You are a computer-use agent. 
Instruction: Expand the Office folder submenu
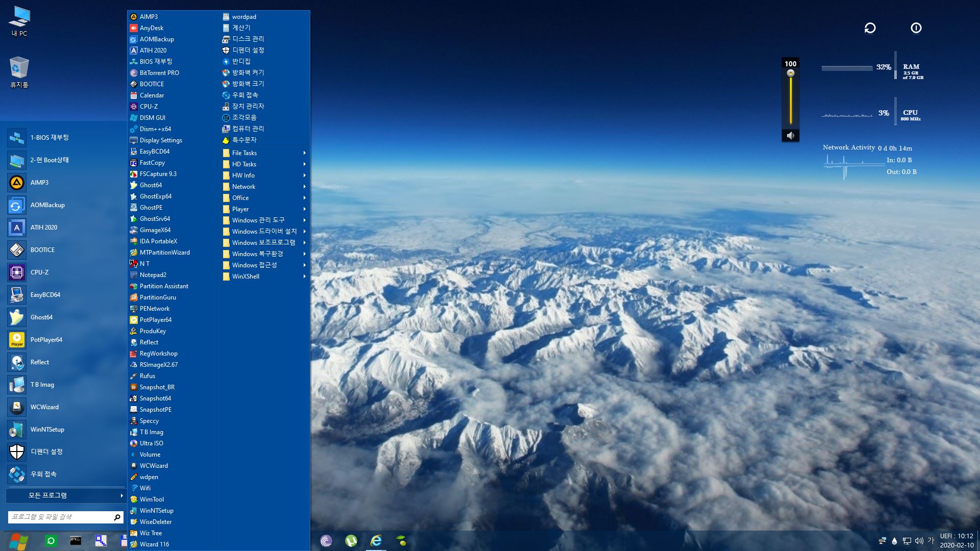pos(265,197)
